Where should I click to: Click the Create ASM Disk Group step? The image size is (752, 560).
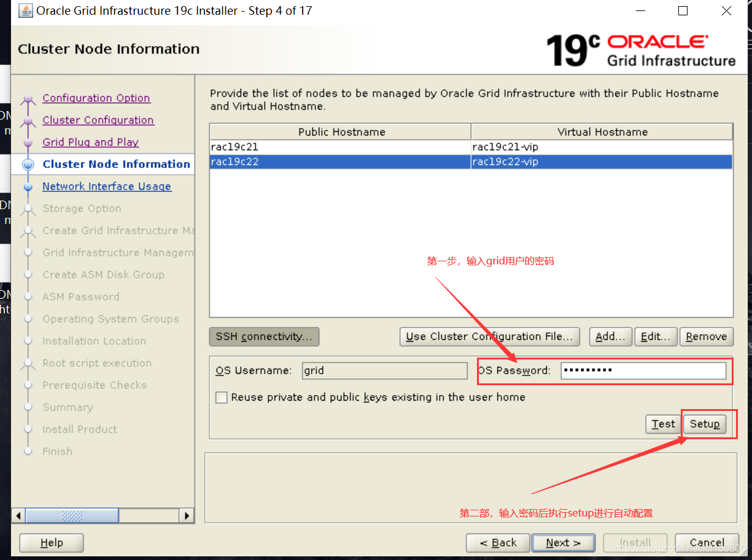103,275
